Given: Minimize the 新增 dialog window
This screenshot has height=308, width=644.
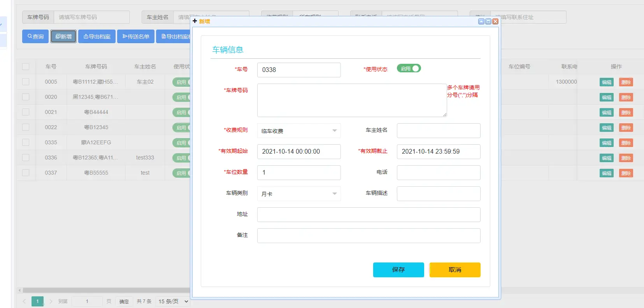Looking at the screenshot, I should (481, 21).
